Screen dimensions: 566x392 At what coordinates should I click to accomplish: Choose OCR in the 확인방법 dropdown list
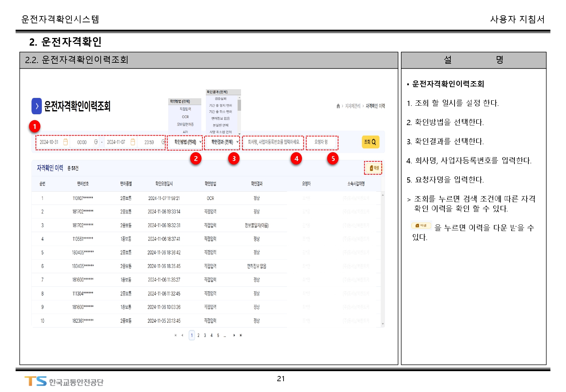185,117
